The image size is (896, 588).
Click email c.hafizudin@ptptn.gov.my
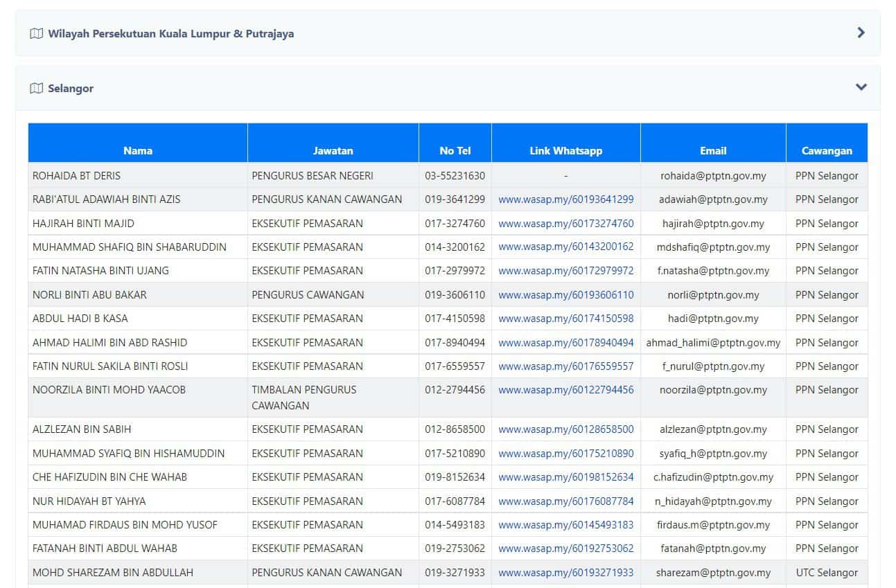coord(713,477)
